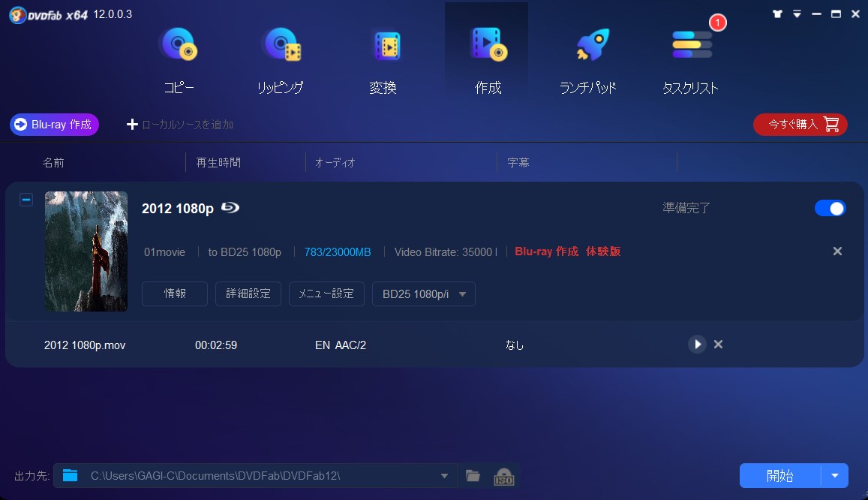Click the Blu-ray 作成 mode switcher
The width and height of the screenshot is (868, 500).
[x=54, y=125]
